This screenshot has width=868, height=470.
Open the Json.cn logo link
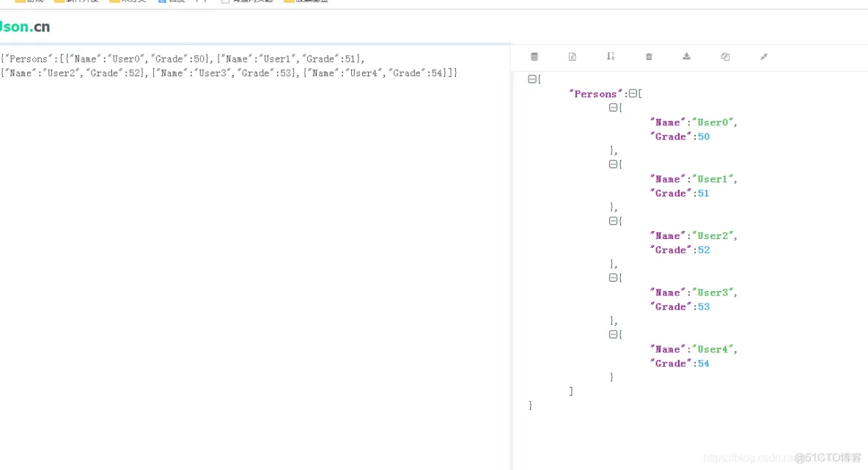[24, 26]
